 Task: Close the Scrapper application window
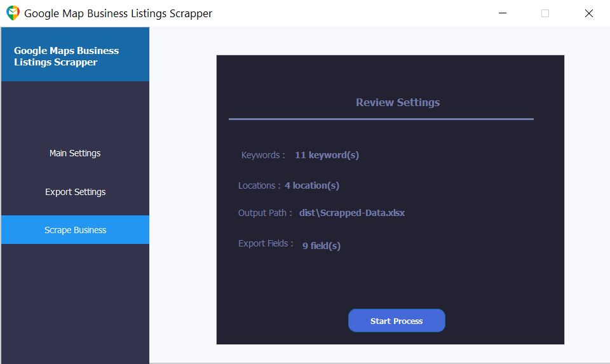click(x=588, y=13)
